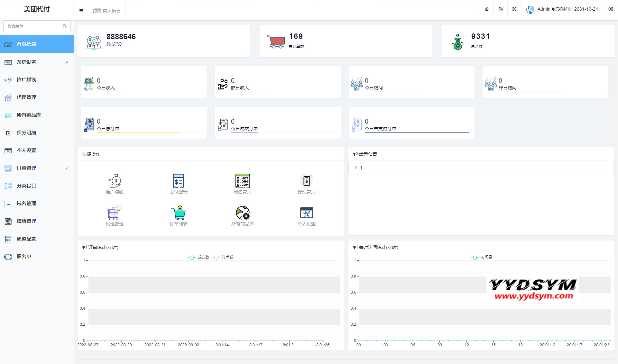Open settings gears icon at top right
The image size is (618, 364).
[610, 9]
